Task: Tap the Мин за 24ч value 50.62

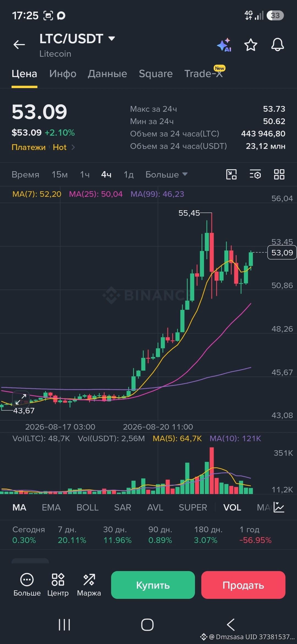Action: coord(274,121)
